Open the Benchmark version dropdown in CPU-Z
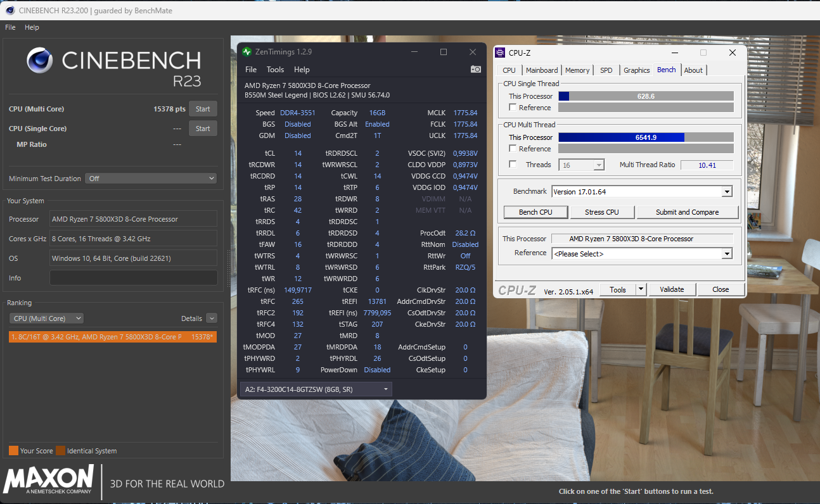 (x=642, y=191)
